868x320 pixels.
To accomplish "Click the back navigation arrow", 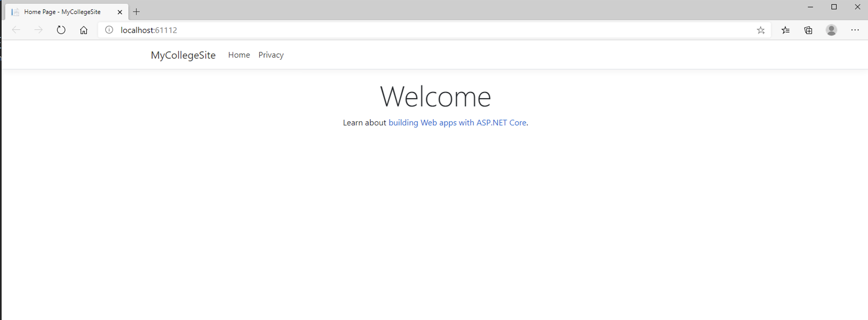I will (x=16, y=30).
